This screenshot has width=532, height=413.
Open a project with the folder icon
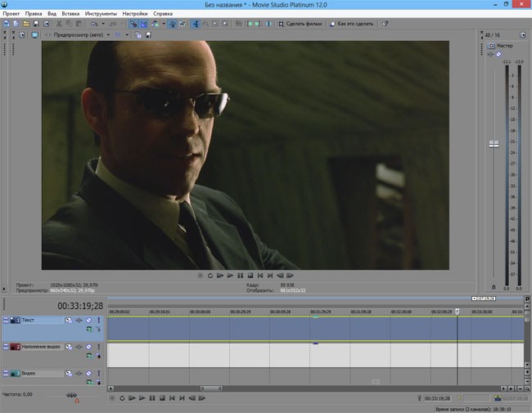coord(26,24)
